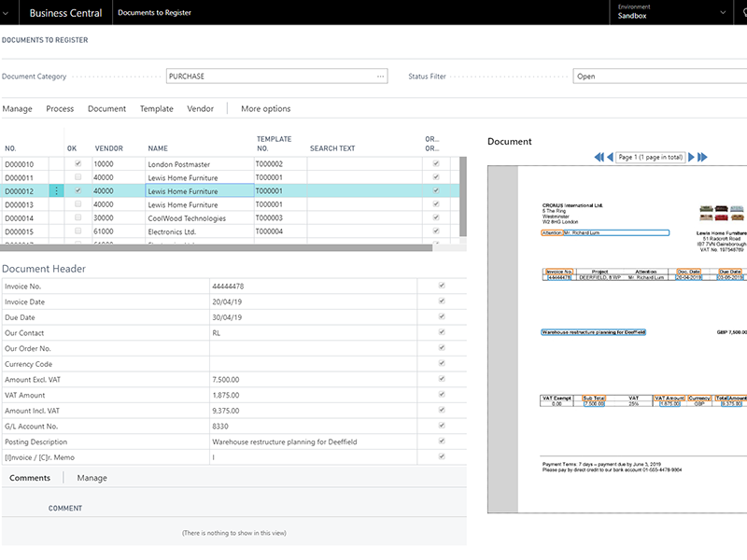This screenshot has height=560, width=747.
Task: Click the page number box in viewer
Action: (651, 157)
